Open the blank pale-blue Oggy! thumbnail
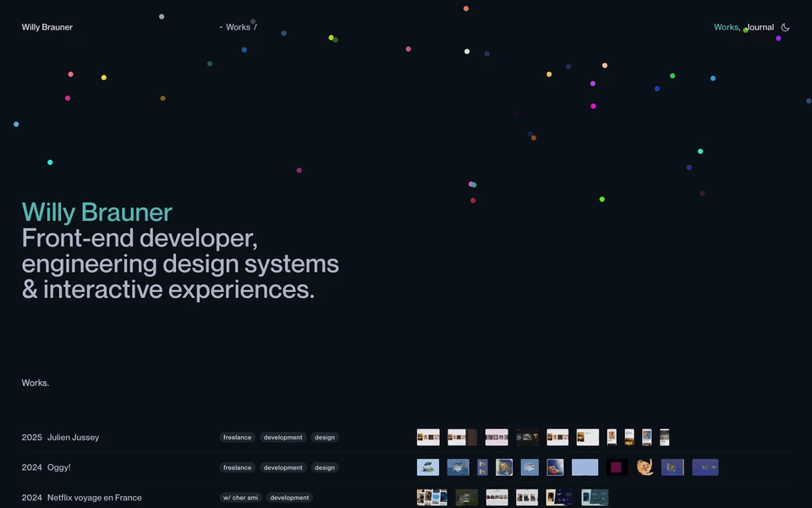The height and width of the screenshot is (508, 812). [585, 467]
